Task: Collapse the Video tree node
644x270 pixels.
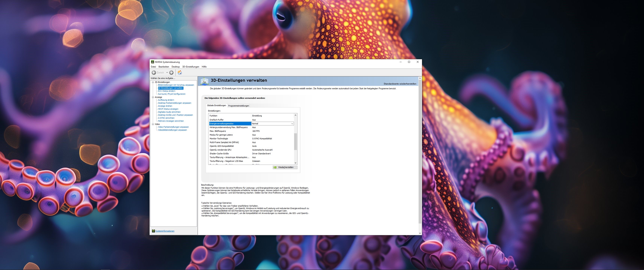Action: coord(153,124)
